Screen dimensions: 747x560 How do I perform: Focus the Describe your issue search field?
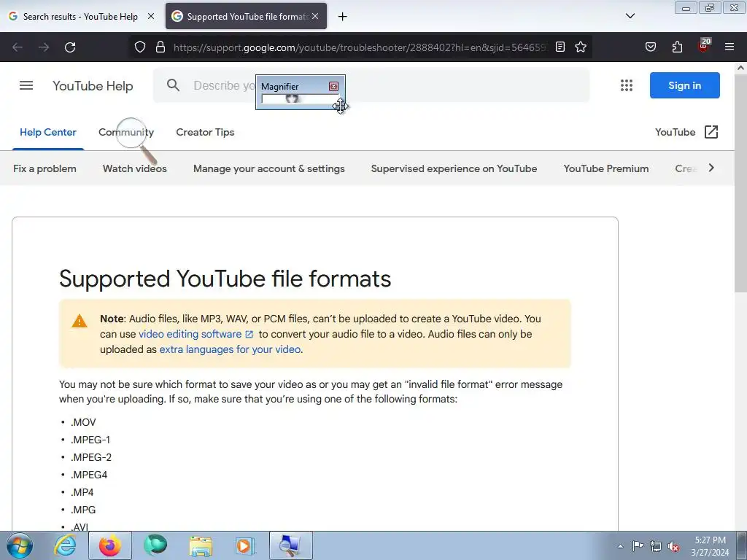pyautogui.click(x=371, y=85)
